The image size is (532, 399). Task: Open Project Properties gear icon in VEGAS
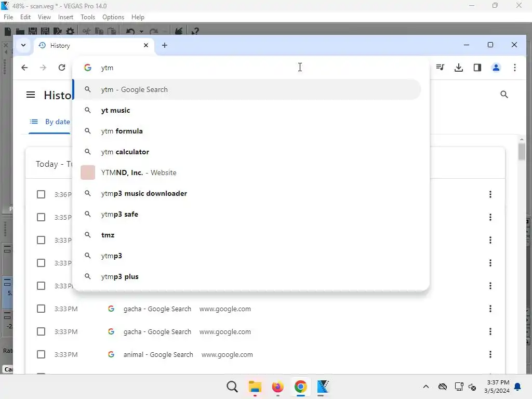[70, 31]
